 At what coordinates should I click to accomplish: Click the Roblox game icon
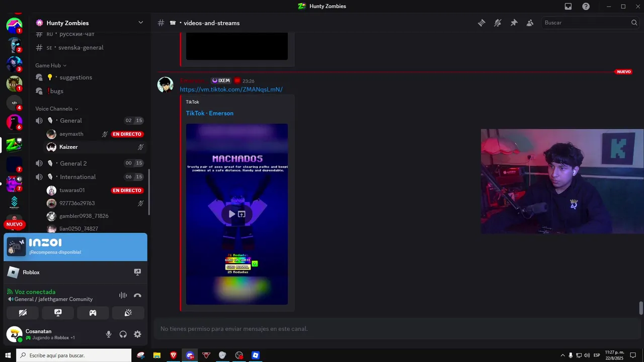click(13, 272)
